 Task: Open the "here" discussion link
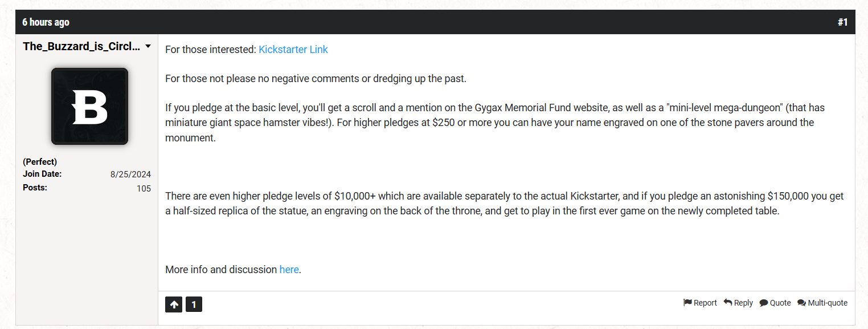coord(289,270)
